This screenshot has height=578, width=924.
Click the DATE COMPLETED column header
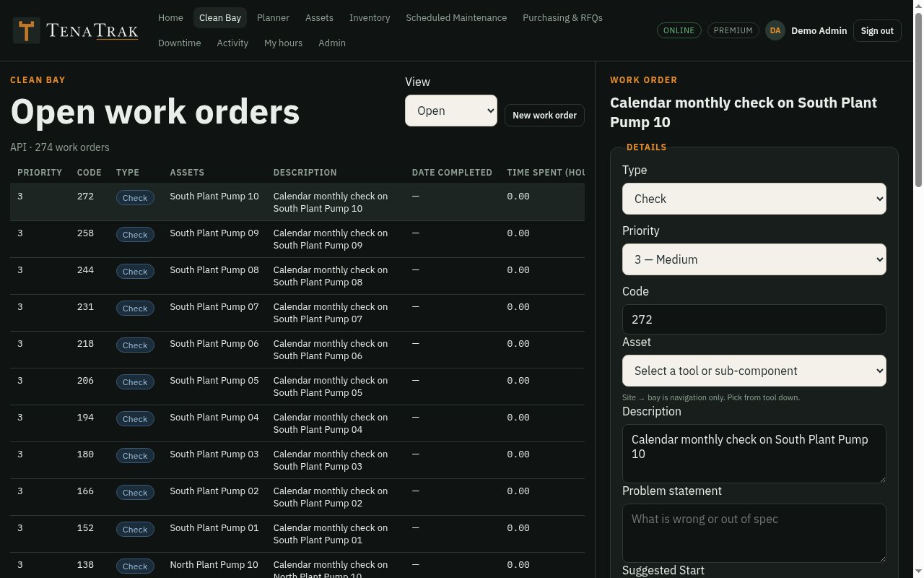(452, 173)
